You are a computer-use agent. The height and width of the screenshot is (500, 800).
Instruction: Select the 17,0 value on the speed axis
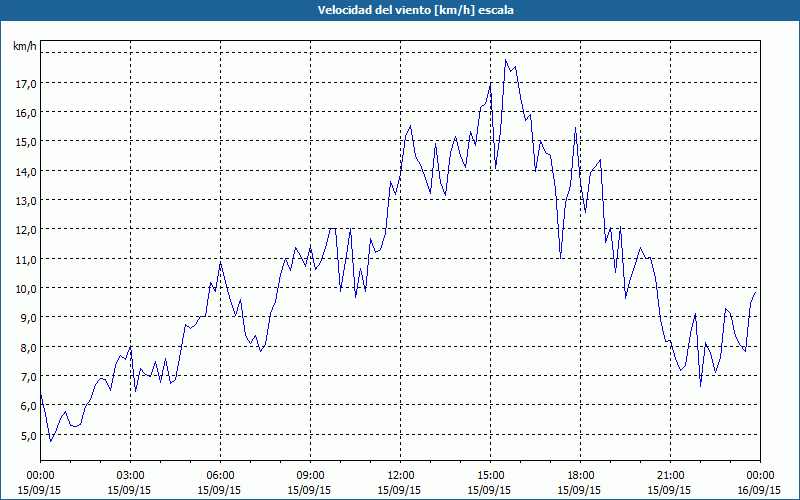click(26, 84)
